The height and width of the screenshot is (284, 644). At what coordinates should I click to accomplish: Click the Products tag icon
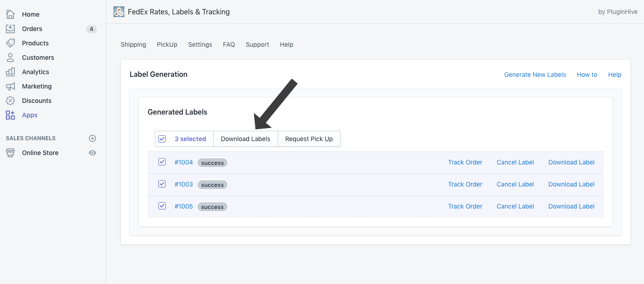pos(10,43)
